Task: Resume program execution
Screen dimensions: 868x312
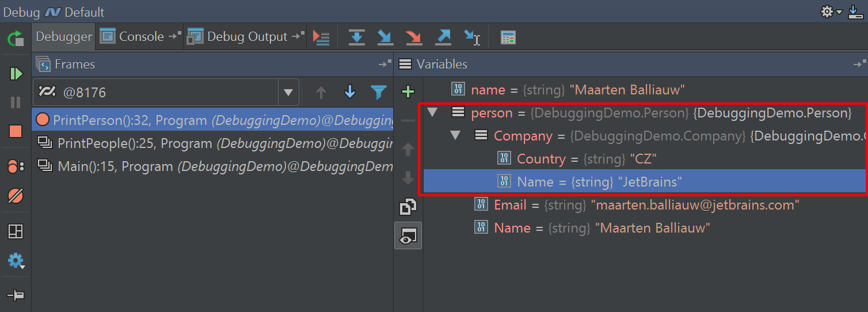Action: 16,74
